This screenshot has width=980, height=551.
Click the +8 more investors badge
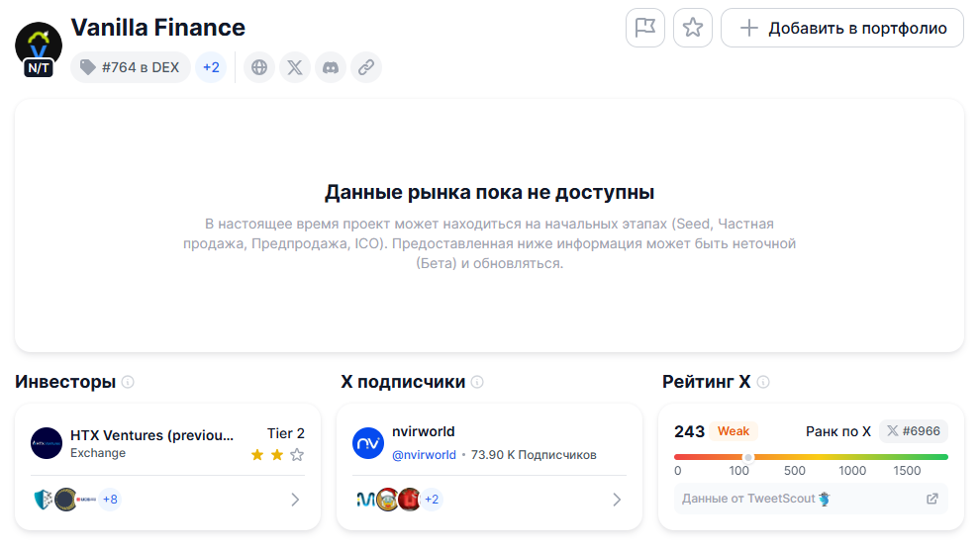(109, 500)
